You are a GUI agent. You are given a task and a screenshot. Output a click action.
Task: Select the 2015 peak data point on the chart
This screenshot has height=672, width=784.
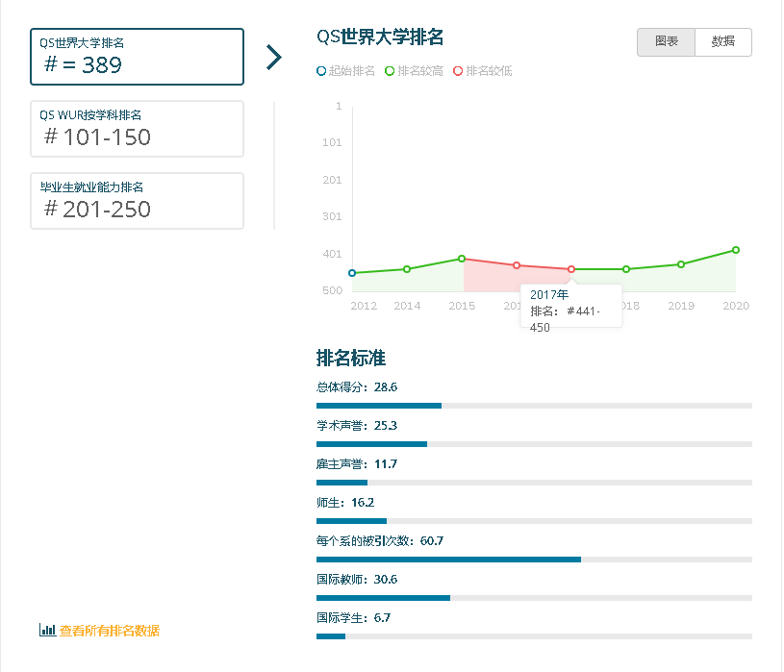tap(462, 258)
